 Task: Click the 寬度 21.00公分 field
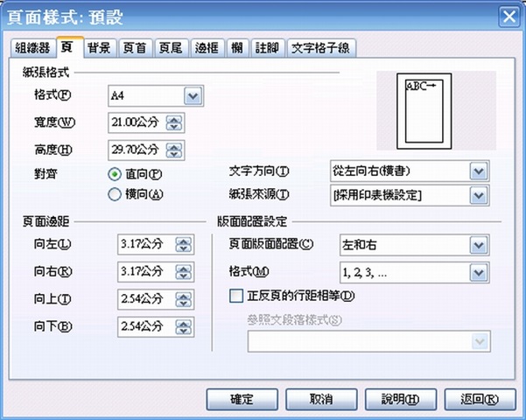[x=137, y=122]
